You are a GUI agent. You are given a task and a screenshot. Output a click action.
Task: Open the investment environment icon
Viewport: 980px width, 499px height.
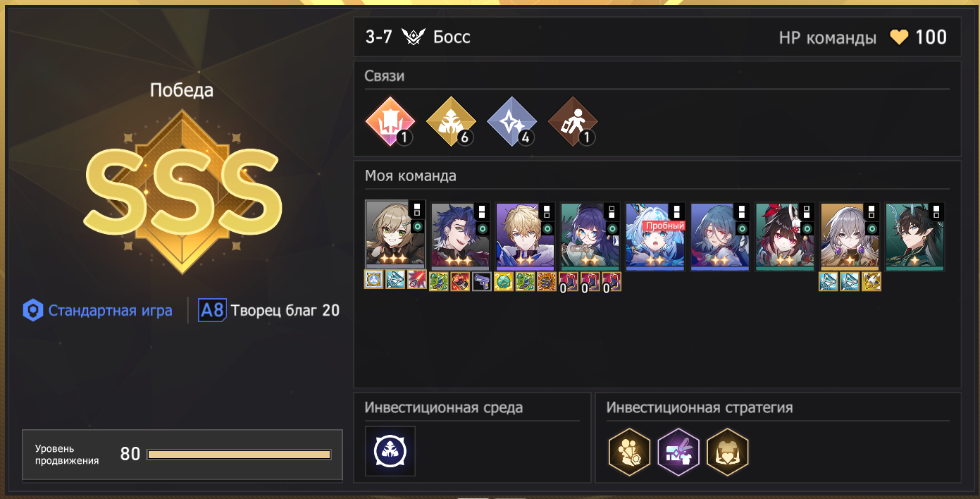[390, 451]
